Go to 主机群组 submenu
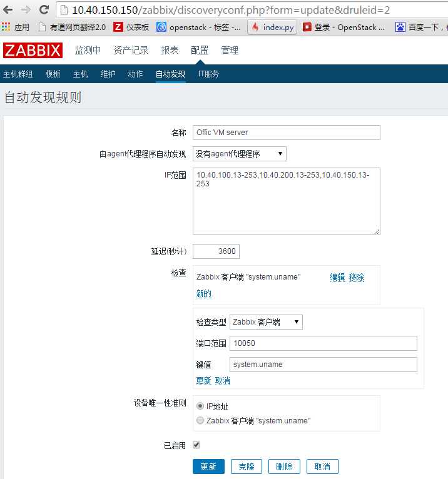The image size is (448, 479). (x=18, y=74)
